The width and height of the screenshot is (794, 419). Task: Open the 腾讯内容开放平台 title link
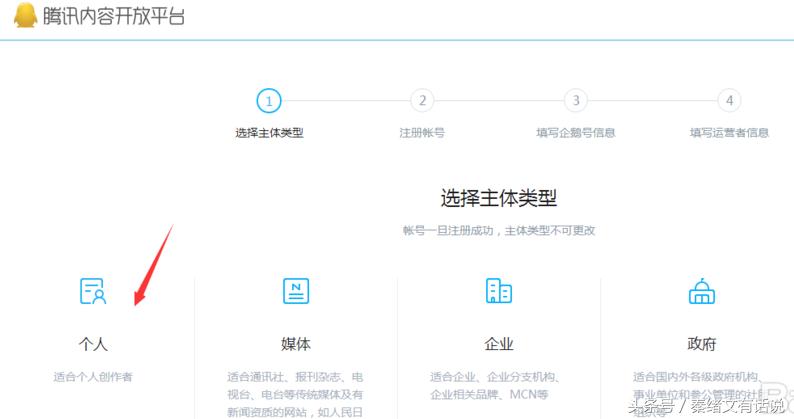[x=113, y=16]
